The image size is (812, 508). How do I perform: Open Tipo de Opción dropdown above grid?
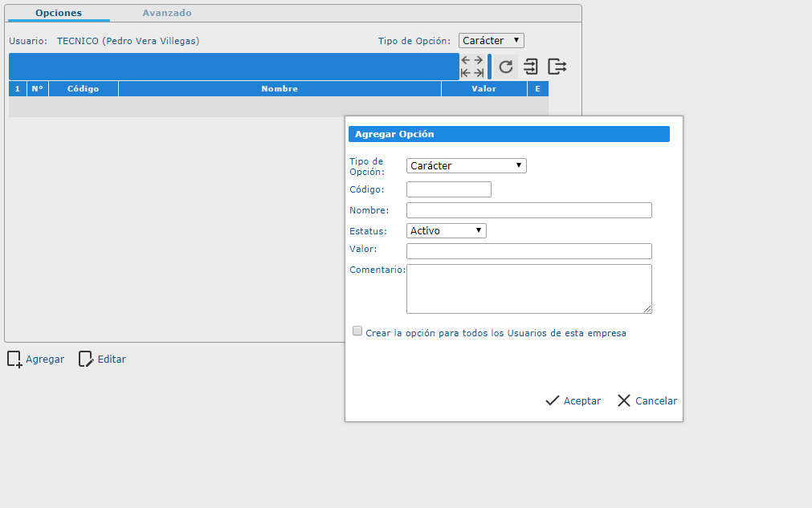tap(491, 40)
